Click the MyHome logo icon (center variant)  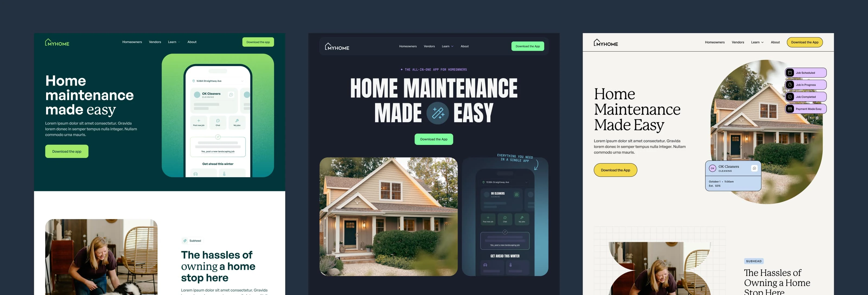(327, 46)
